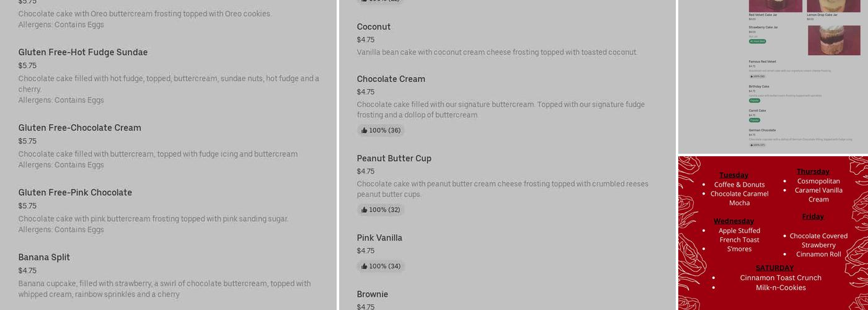Click the Popular badge under Birthday Cake
The height and width of the screenshot is (310, 868).
pyautogui.click(x=754, y=100)
